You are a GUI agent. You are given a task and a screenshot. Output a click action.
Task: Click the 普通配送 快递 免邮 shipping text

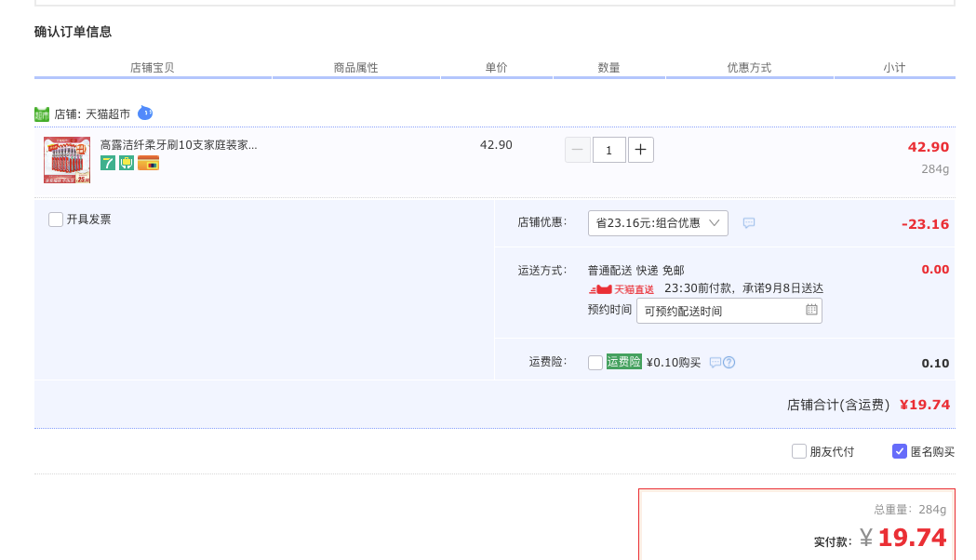(x=635, y=271)
